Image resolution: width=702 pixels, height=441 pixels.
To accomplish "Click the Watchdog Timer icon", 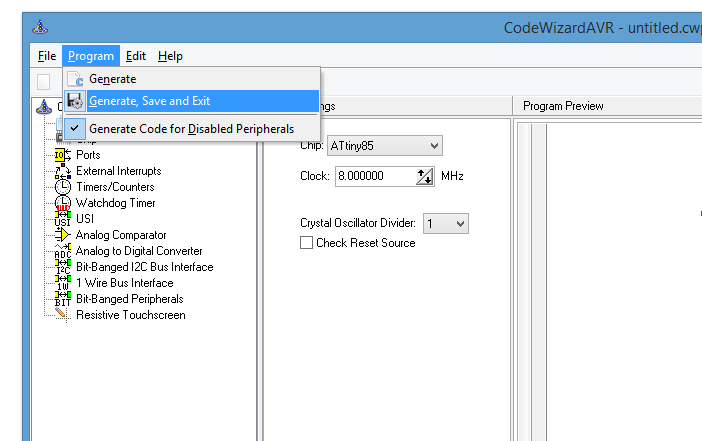I will coord(63,203).
